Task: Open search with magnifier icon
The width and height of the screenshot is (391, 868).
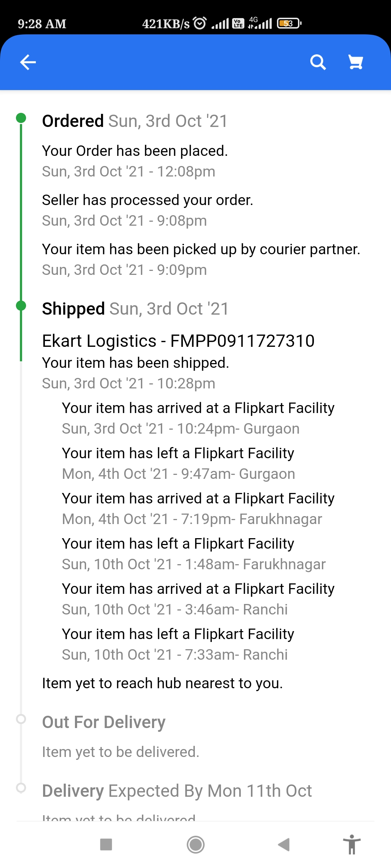Action: pos(318,62)
